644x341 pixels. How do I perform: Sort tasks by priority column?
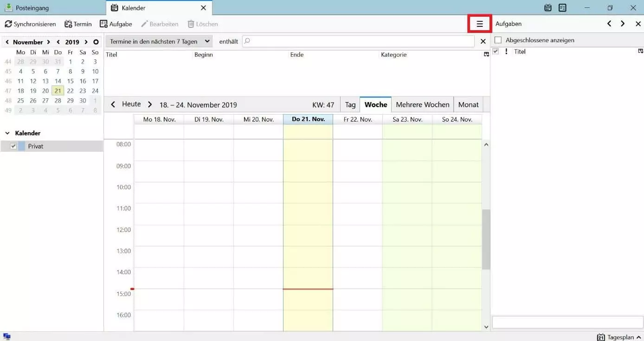pyautogui.click(x=506, y=51)
